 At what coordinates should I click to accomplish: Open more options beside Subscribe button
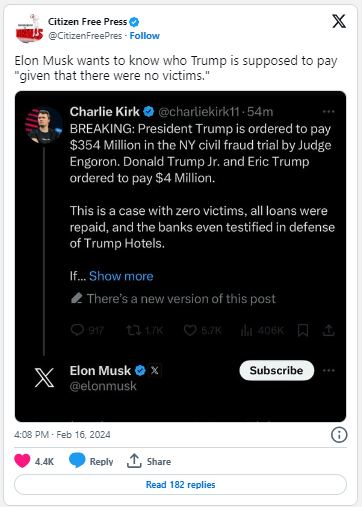tap(328, 370)
